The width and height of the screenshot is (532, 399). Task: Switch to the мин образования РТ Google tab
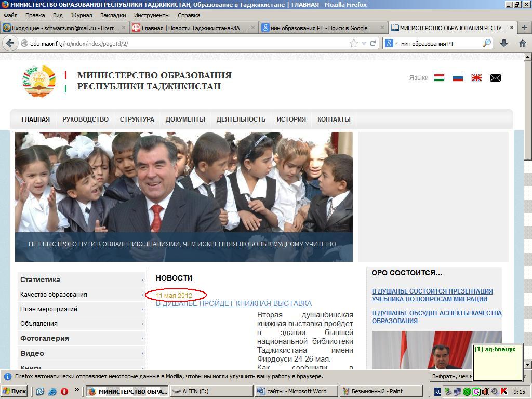[x=323, y=28]
